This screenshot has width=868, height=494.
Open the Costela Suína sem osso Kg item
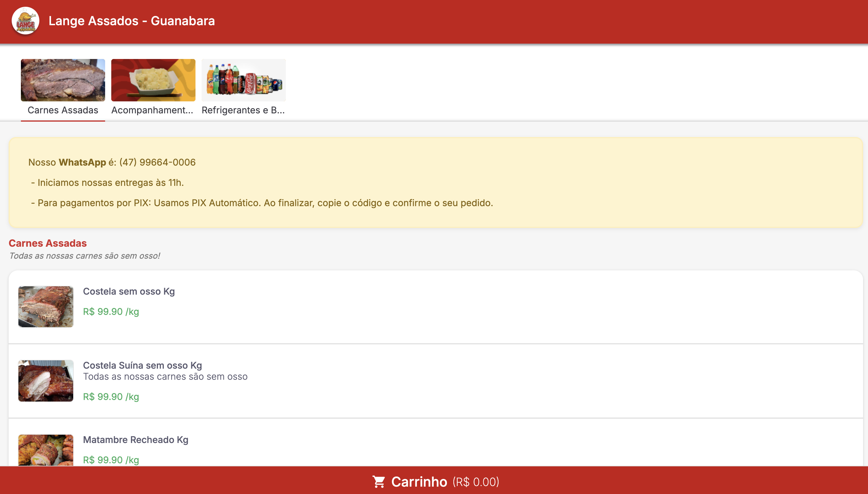[x=142, y=365]
